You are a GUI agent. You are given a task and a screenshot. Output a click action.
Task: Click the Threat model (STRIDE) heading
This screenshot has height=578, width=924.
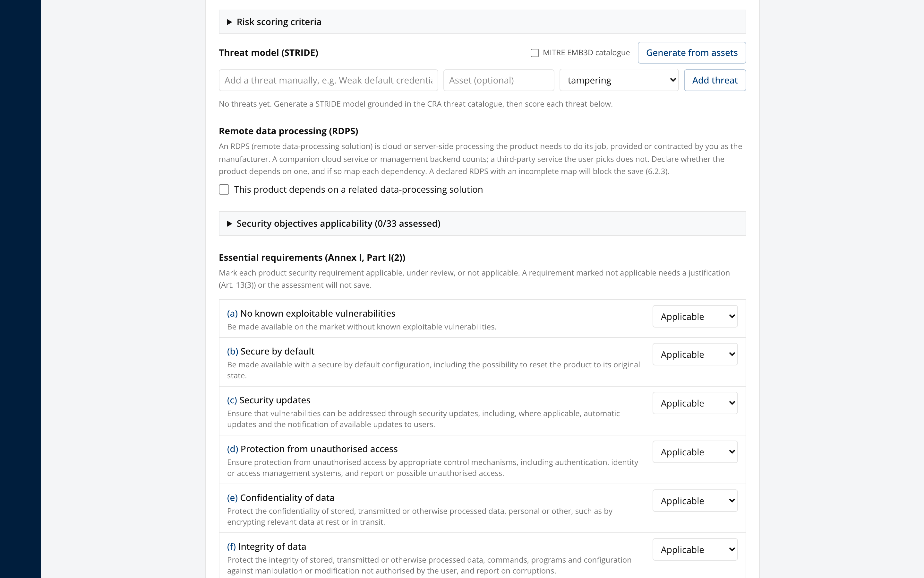coord(269,53)
